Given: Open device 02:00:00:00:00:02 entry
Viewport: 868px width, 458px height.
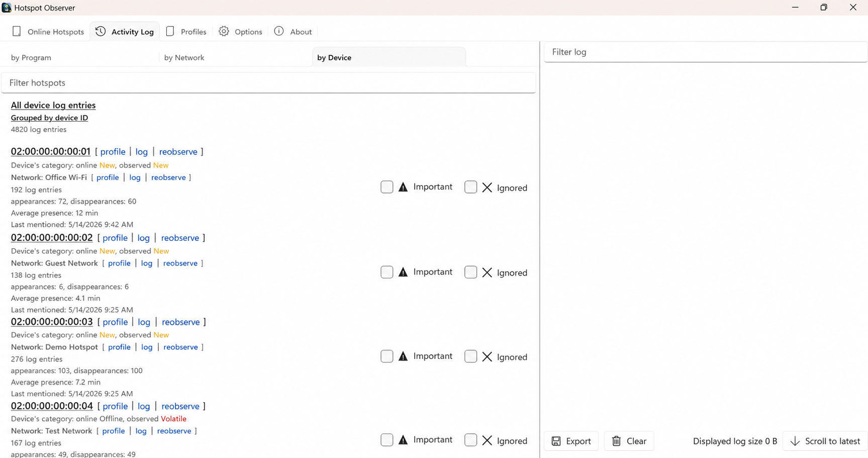Looking at the screenshot, I should [x=52, y=237].
